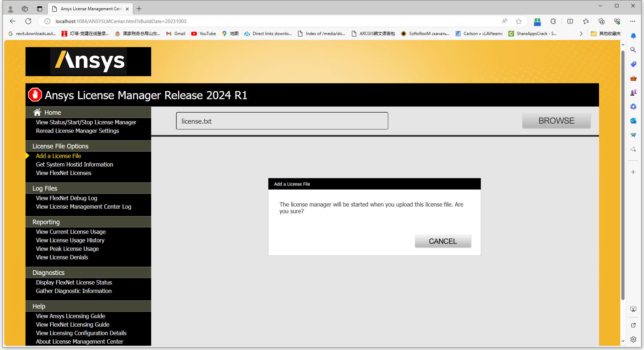Open the YouTube bookmark
This screenshot has height=350, width=644.
point(204,34)
